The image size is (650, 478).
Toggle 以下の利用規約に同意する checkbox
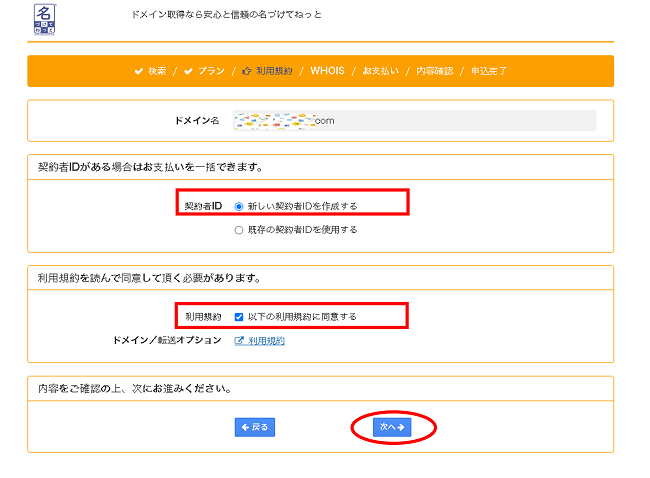coord(238,316)
